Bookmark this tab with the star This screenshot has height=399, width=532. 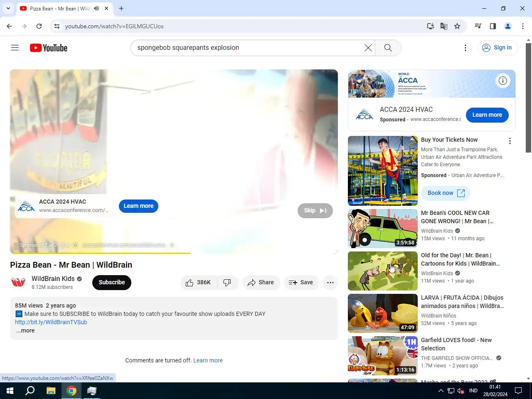(457, 26)
